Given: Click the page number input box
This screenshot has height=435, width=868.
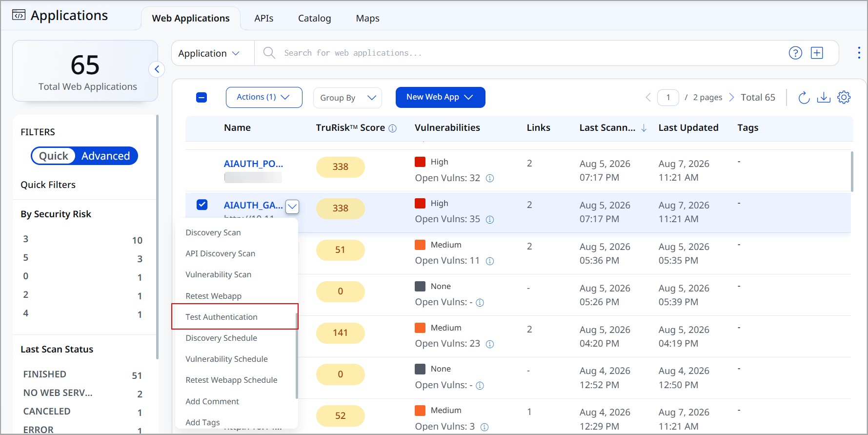Looking at the screenshot, I should tap(668, 98).
